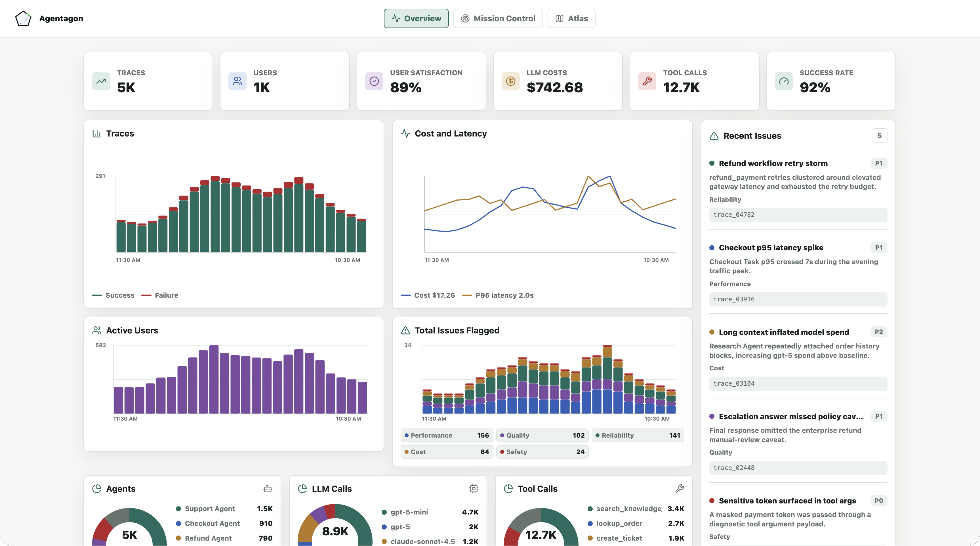The height and width of the screenshot is (546, 980).
Task: Toggle the Failure legend in Traces chart
Action: tap(160, 295)
